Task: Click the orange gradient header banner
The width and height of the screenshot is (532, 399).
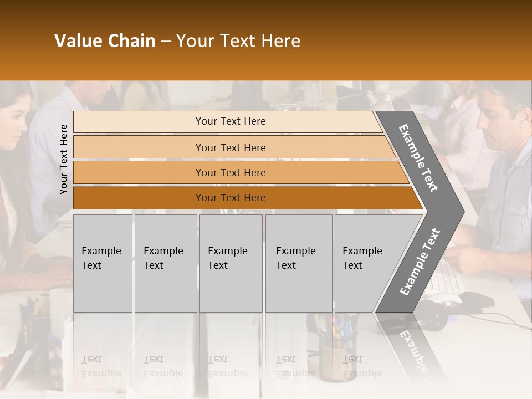Action: tap(266, 40)
